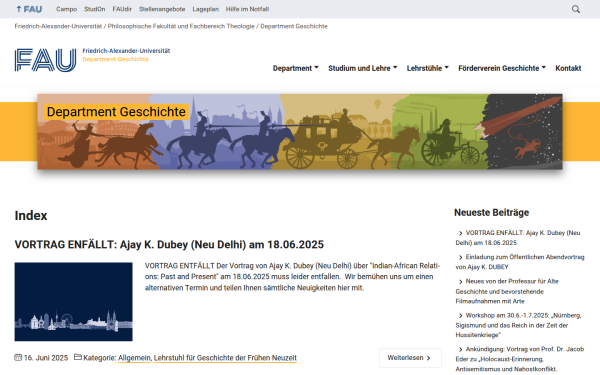The width and height of the screenshot is (600, 375).
Task: Open article heading VORTRAG ENFÄLLT: Ajay K. Dubey
Action: point(169,245)
